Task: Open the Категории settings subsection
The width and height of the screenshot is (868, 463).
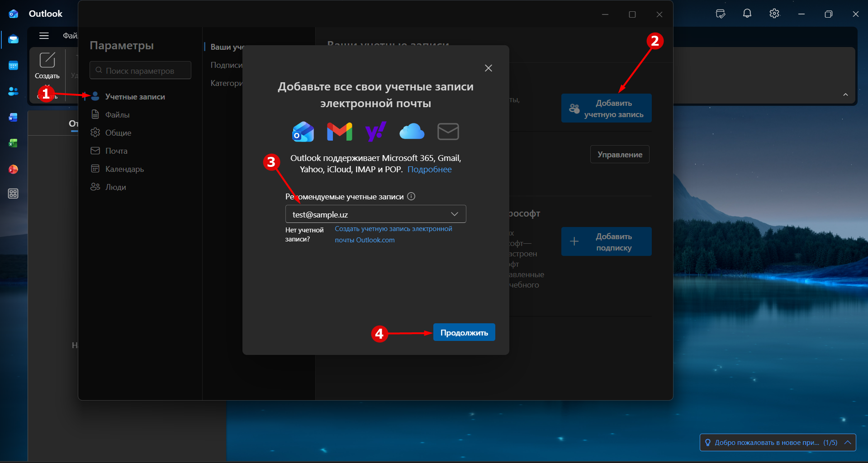Action: pyautogui.click(x=226, y=83)
